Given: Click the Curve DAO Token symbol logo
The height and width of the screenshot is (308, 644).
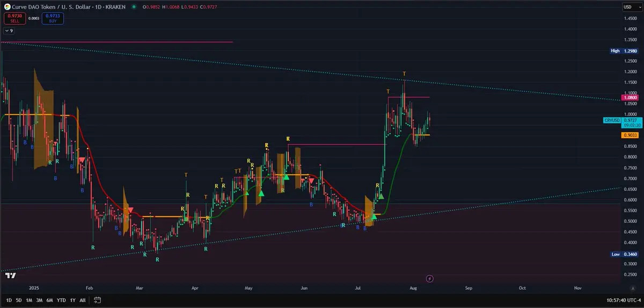Looking at the screenshot, I should (x=7, y=8).
